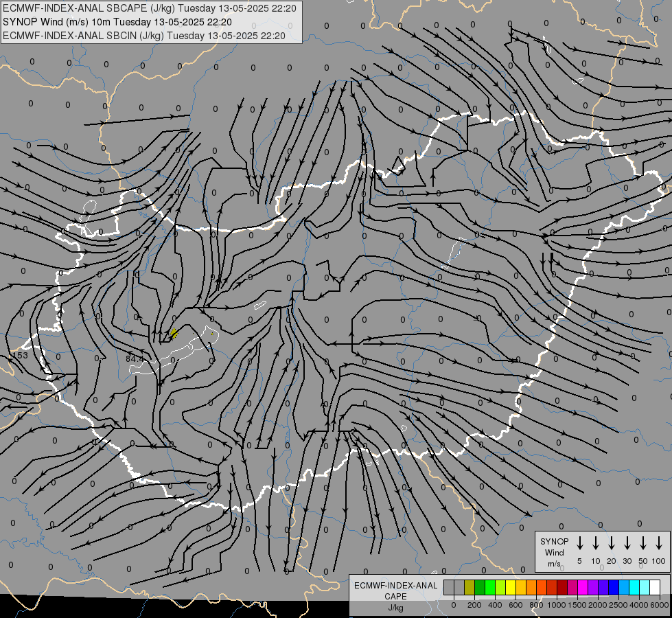Select the first gray CAPE legend swatch
672x618 pixels.
449,587
